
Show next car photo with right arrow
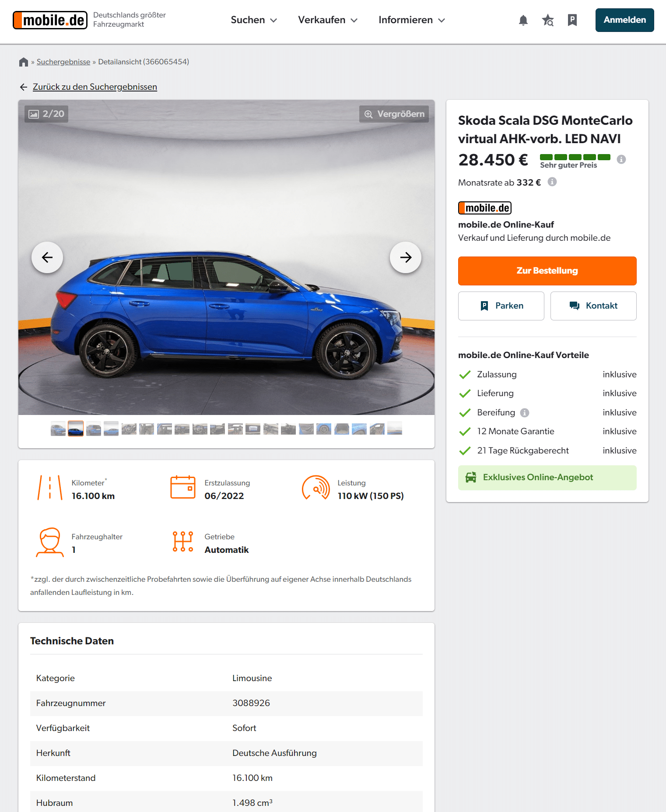[405, 257]
